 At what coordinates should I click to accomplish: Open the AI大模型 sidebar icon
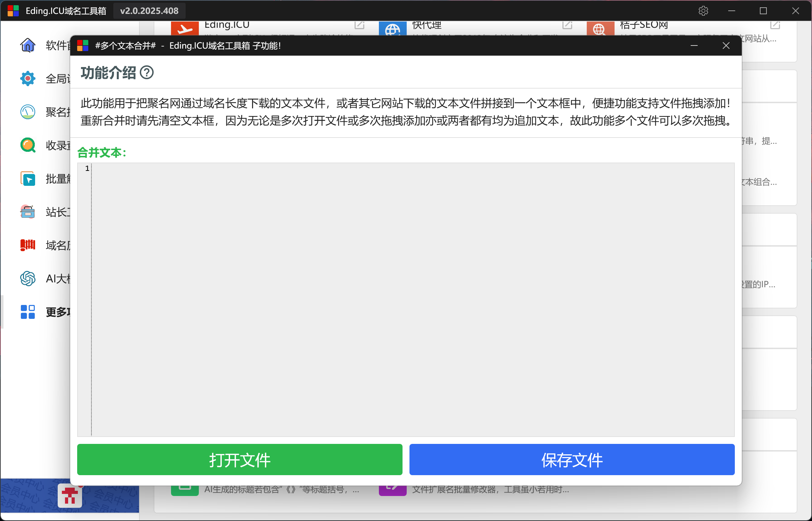click(x=28, y=279)
